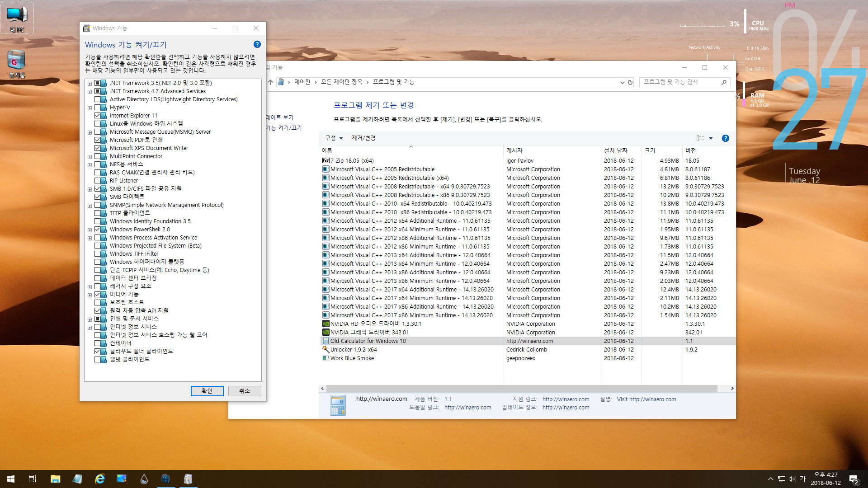868x488 pixels.
Task: Navigate to 모든 제어판 항목 breadcrumb
Action: pyautogui.click(x=342, y=82)
